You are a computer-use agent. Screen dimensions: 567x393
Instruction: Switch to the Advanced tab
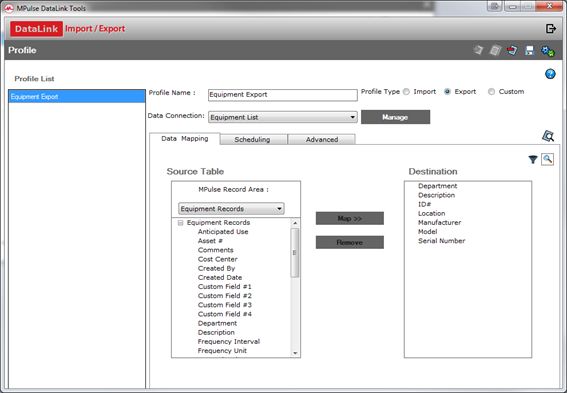pyautogui.click(x=322, y=140)
